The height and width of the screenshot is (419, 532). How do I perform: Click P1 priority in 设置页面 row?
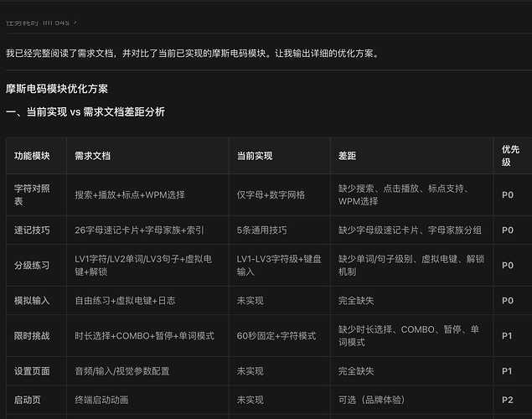[507, 371]
